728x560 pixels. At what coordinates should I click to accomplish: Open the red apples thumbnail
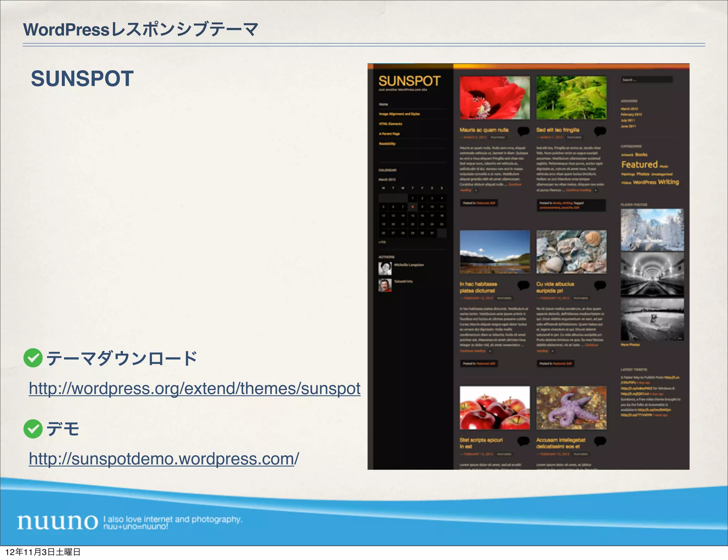point(495,408)
